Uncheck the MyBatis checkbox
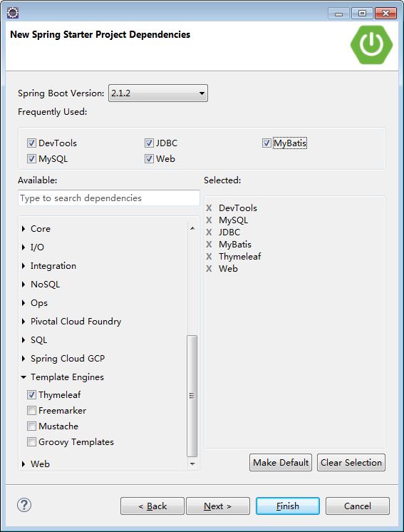Screen dimensions: 404x532 pos(266,143)
